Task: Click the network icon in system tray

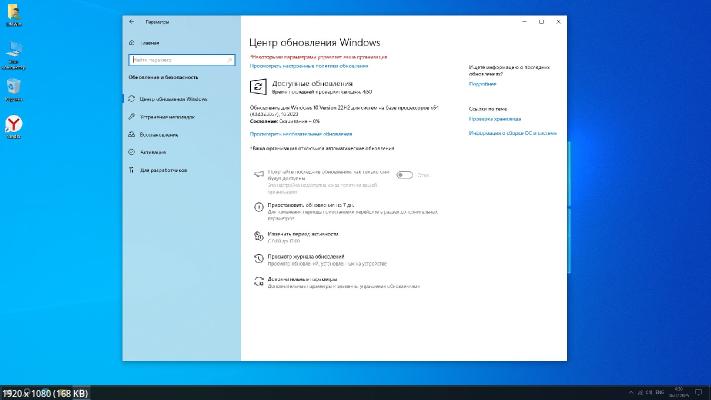Action: click(x=640, y=393)
